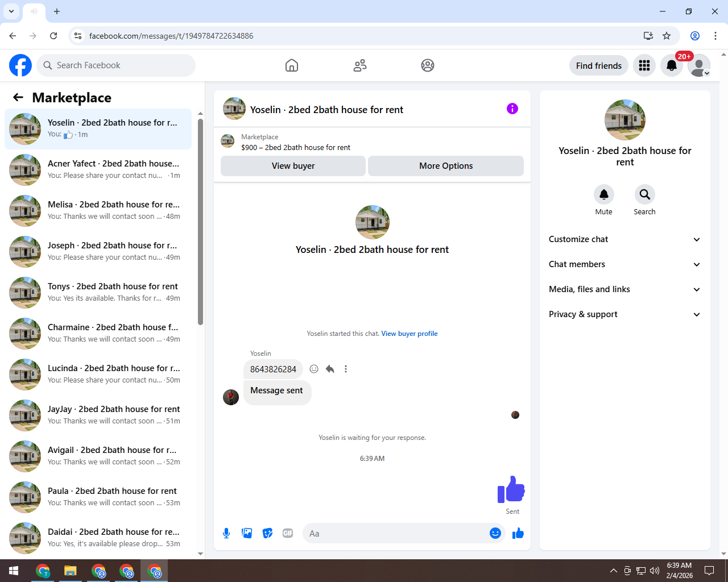Expand the Privacy & support section
This screenshot has height=582, width=728.
624,314
